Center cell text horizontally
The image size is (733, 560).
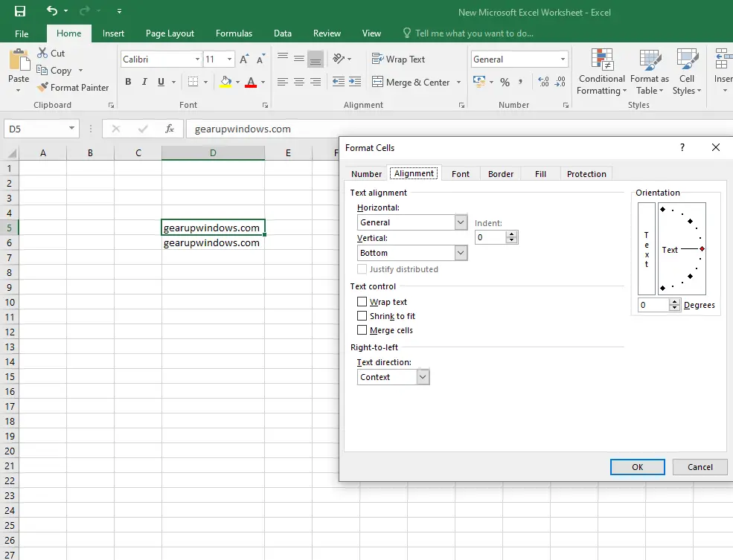299,83
